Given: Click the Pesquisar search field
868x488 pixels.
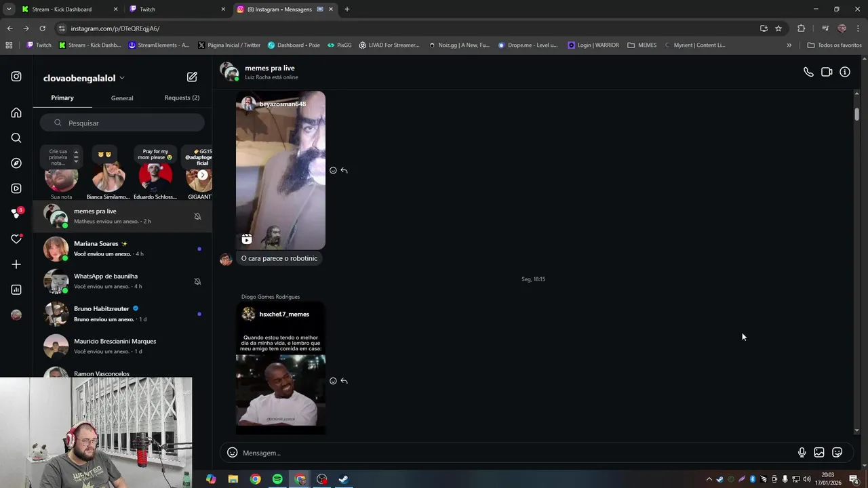Looking at the screenshot, I should click(x=122, y=123).
